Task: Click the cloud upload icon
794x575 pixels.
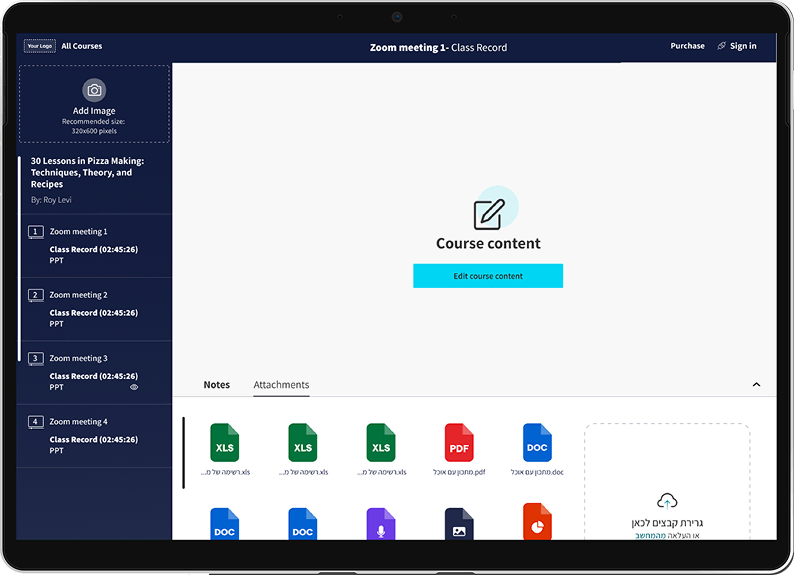Action: [x=667, y=501]
